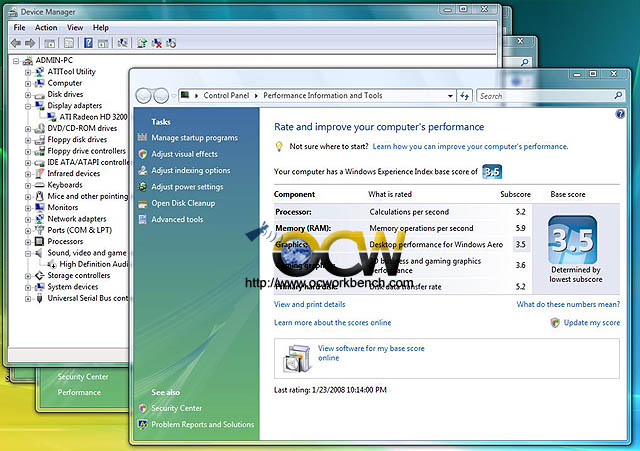Viewport: 640px width, 451px height.
Task: Open Help menu in Device Manager
Action: pyautogui.click(x=100, y=27)
